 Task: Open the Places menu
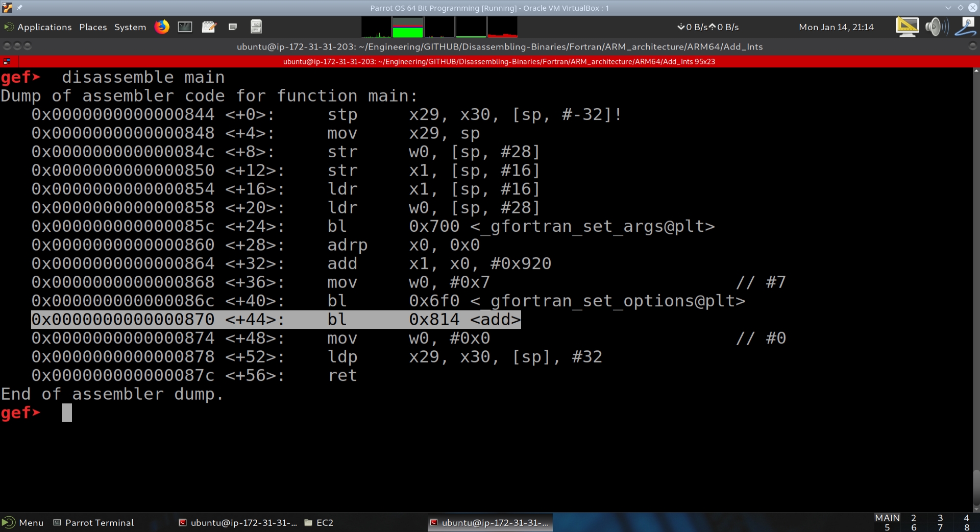tap(93, 27)
